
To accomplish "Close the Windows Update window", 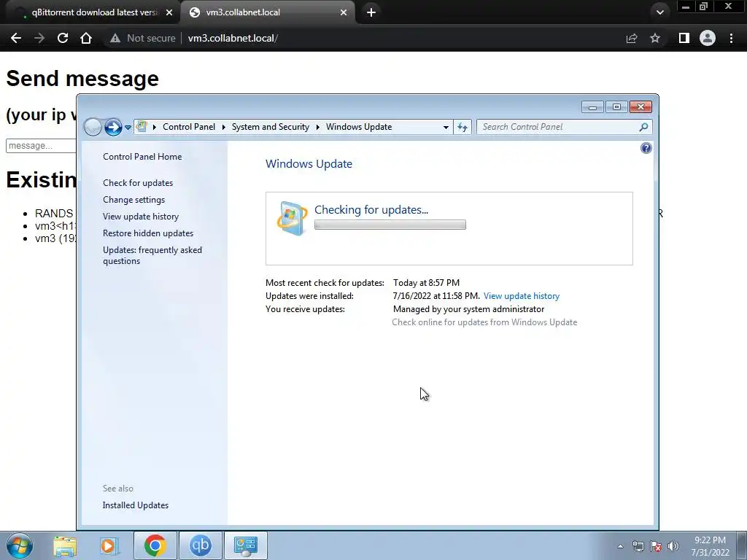I will (x=640, y=107).
